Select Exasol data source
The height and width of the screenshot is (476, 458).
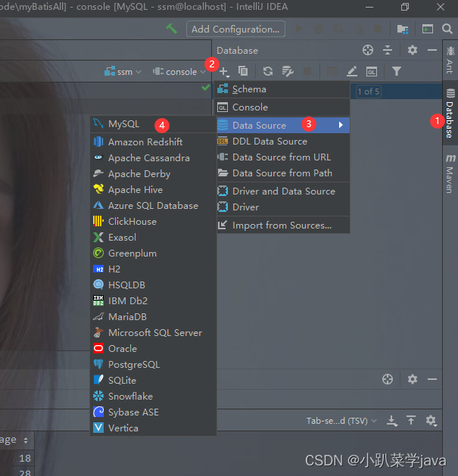coord(153,238)
